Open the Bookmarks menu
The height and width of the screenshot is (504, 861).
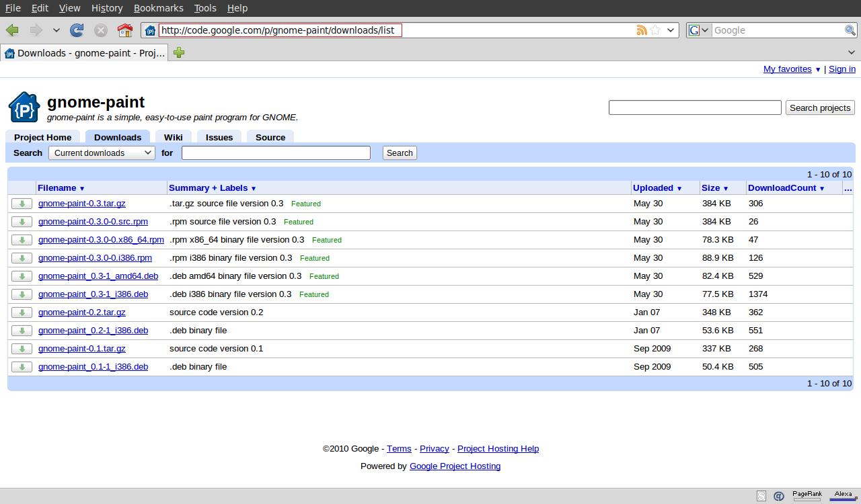point(158,8)
